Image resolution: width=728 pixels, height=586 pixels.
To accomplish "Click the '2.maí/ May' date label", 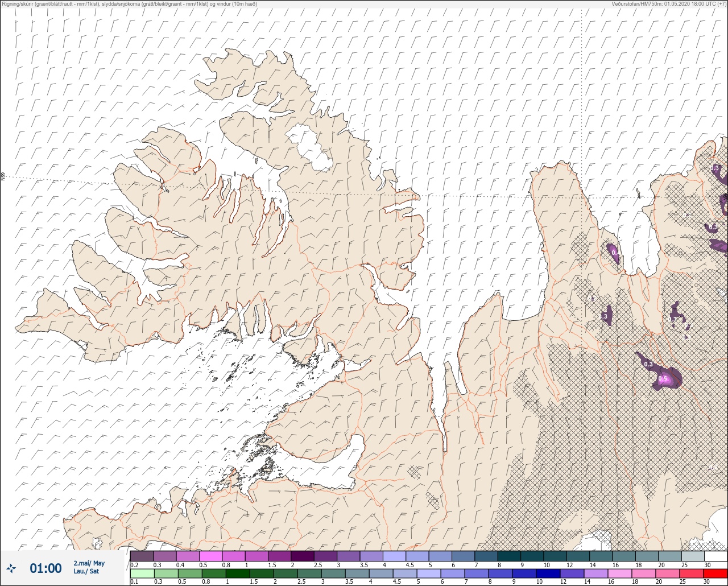I will [x=89, y=563].
